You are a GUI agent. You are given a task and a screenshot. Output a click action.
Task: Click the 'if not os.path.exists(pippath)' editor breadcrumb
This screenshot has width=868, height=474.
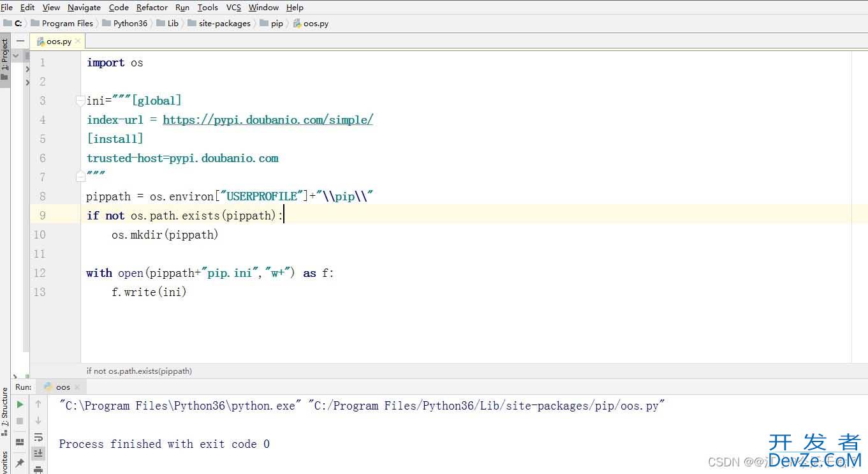[x=139, y=371]
